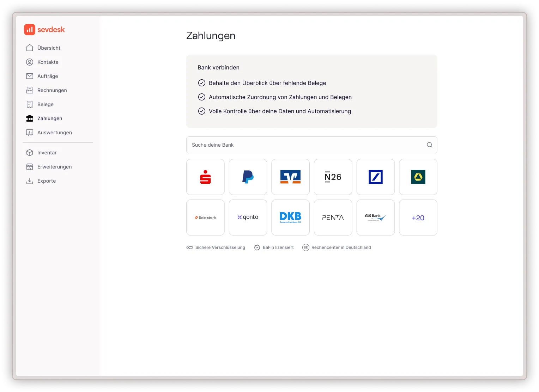Click the Zahlungen bank icon
The height and width of the screenshot is (392, 539).
30,118
